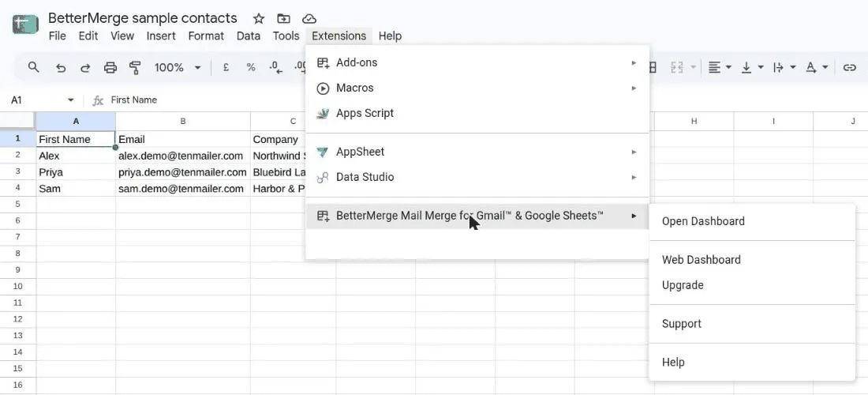Screen dimensions: 868x395
Task: Select the Email header cell
Action: tap(183, 139)
